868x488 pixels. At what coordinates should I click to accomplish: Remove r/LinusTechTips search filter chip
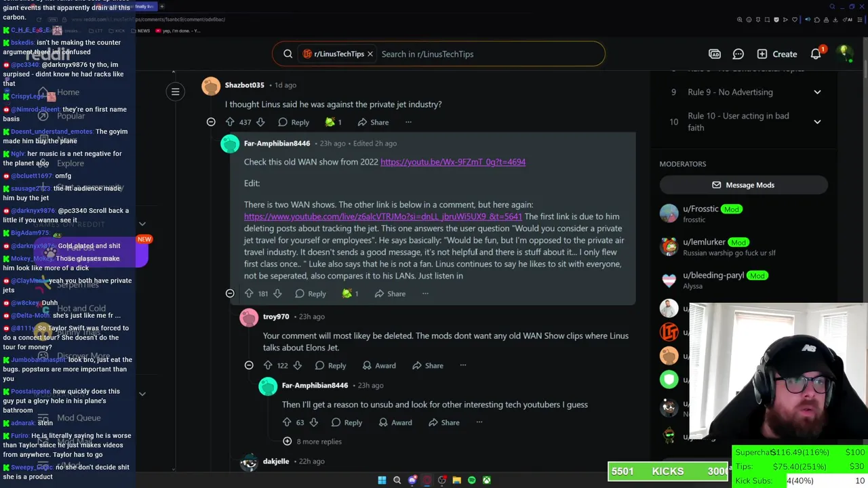coord(370,54)
